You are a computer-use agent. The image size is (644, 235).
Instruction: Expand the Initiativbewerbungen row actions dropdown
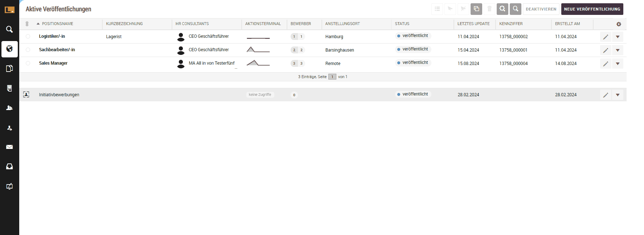[618, 95]
